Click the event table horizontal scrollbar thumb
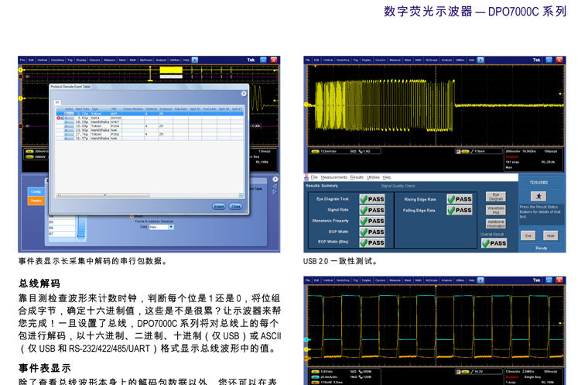This screenshot has width=588, height=385. click(105, 195)
